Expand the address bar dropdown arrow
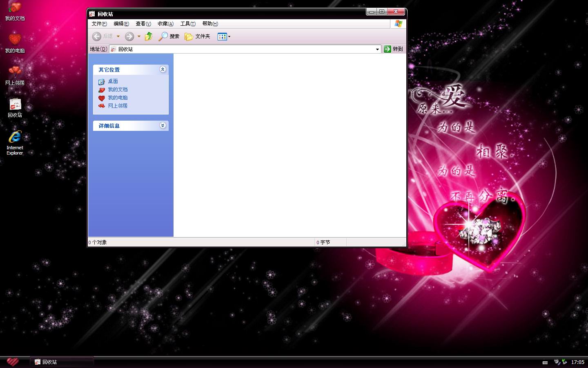Screen dimensions: 588x368 tap(377, 49)
